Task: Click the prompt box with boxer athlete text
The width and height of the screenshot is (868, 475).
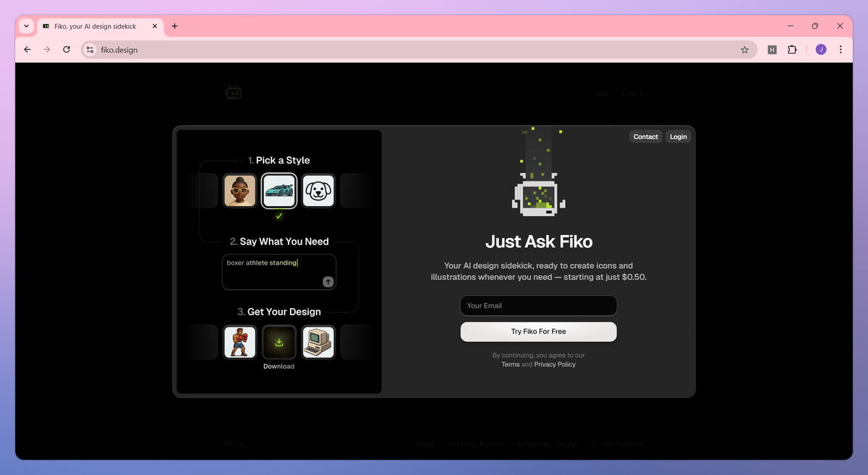Action: coord(279,272)
